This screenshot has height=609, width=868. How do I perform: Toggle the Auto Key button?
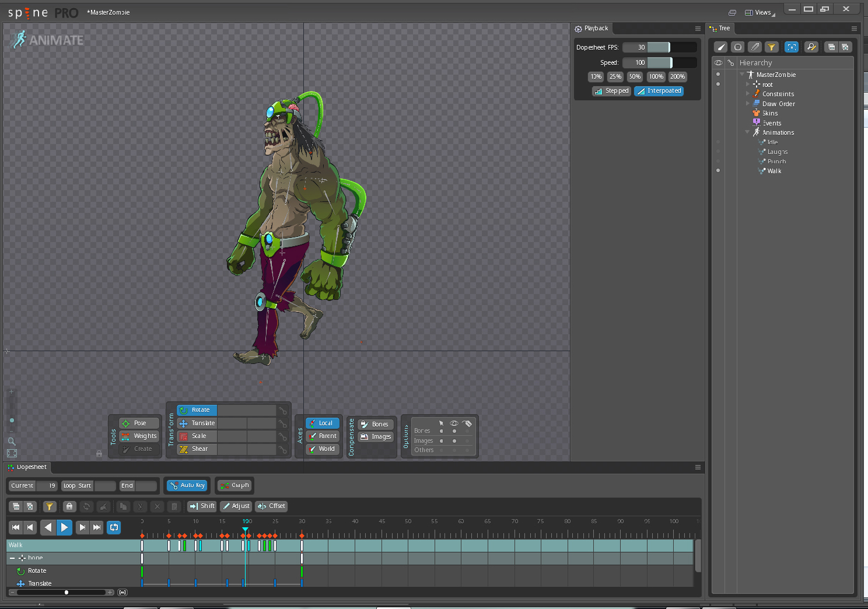click(187, 485)
